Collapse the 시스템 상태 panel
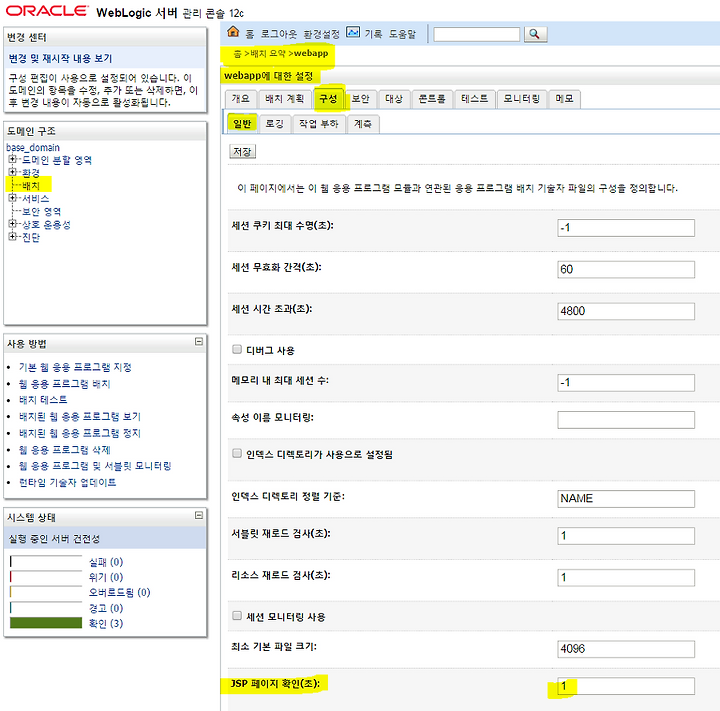 (199, 515)
